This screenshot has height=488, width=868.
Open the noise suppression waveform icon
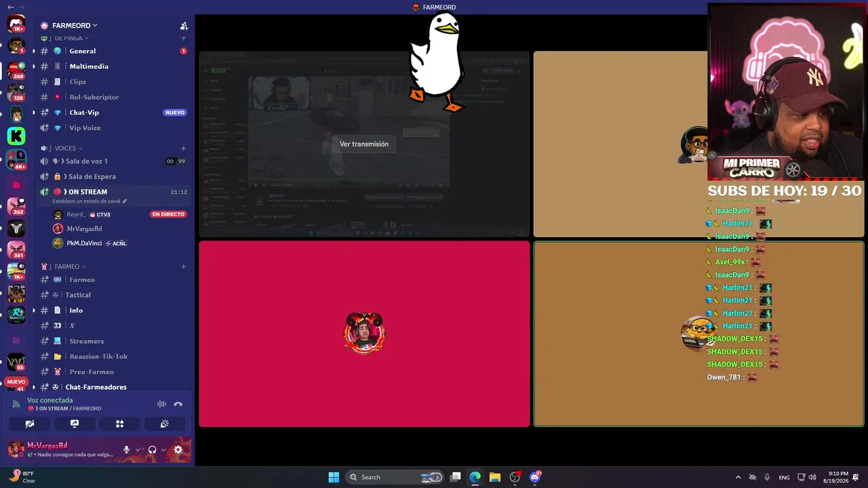pos(161,404)
